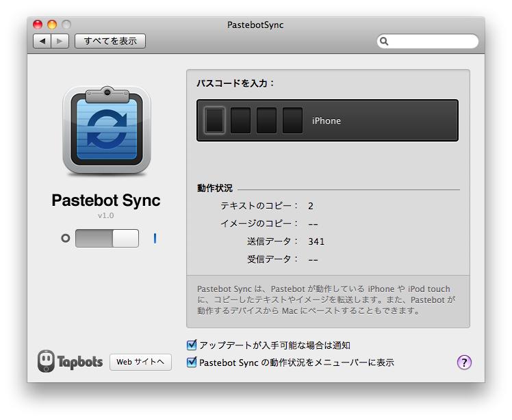
Task: Go back with the left arrow button
Action: tap(42, 41)
